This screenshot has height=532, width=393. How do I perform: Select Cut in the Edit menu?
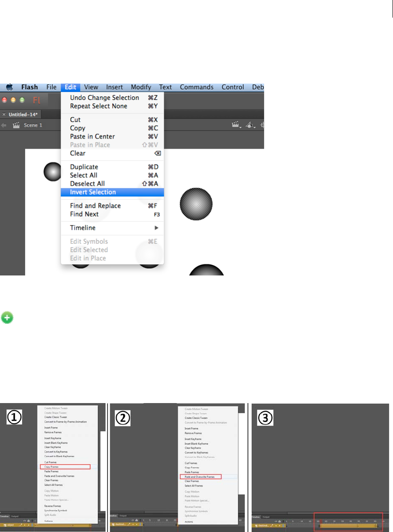(112, 120)
